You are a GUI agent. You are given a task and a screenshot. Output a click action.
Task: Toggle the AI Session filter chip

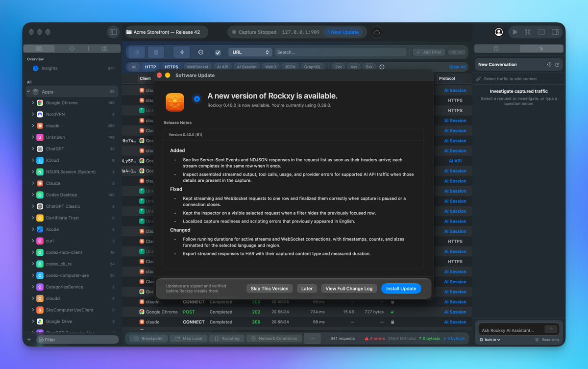click(246, 67)
